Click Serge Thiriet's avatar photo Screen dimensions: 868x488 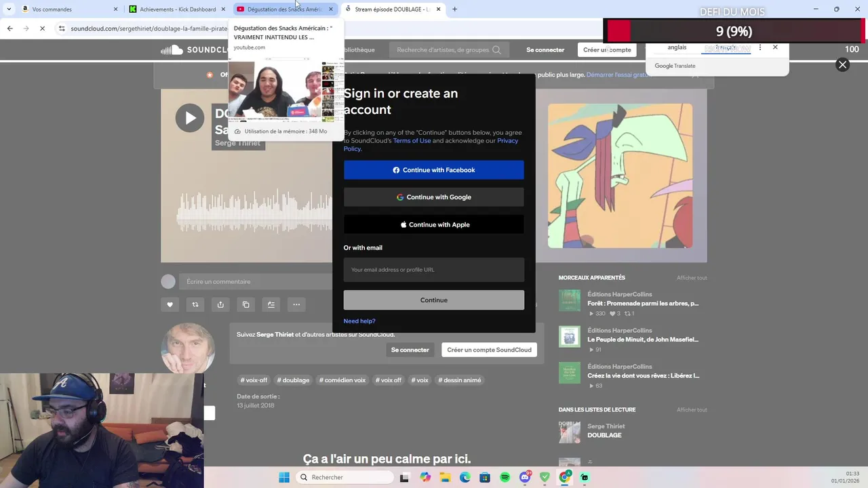[188, 350]
